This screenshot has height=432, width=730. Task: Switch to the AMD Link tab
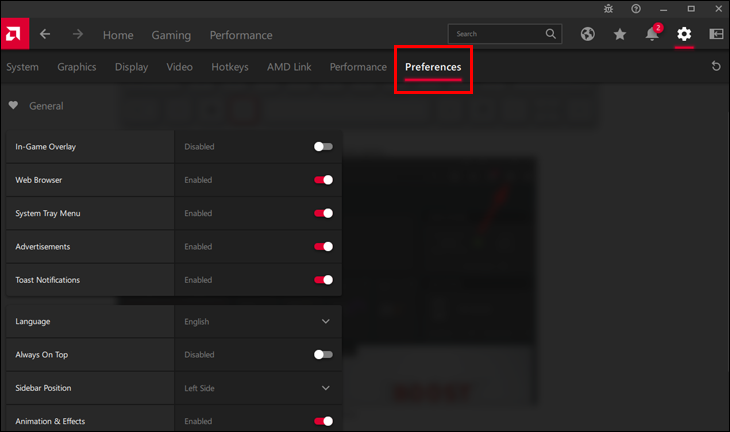point(289,67)
